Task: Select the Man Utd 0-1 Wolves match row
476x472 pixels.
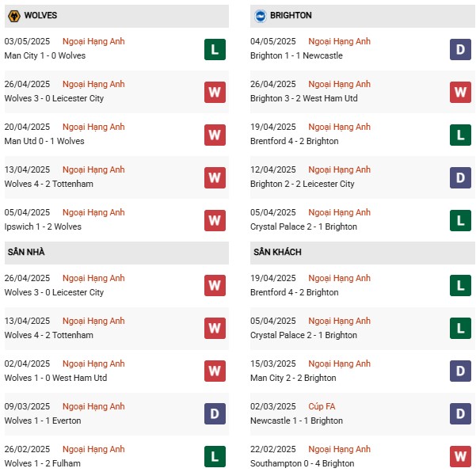Action: click(x=44, y=141)
